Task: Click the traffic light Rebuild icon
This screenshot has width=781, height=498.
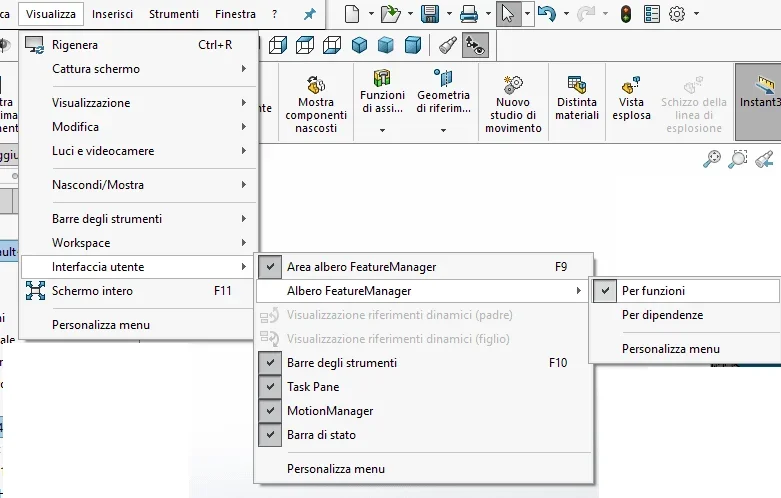Action: coord(626,14)
